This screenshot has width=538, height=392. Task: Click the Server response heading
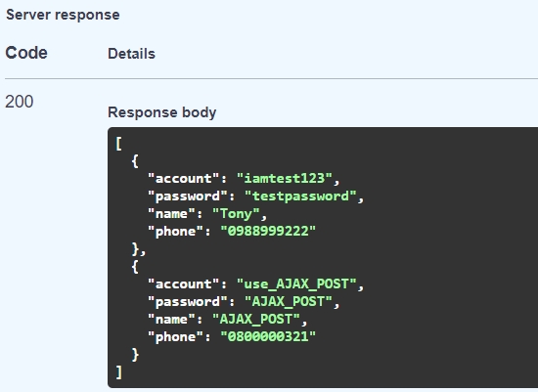pyautogui.click(x=63, y=15)
